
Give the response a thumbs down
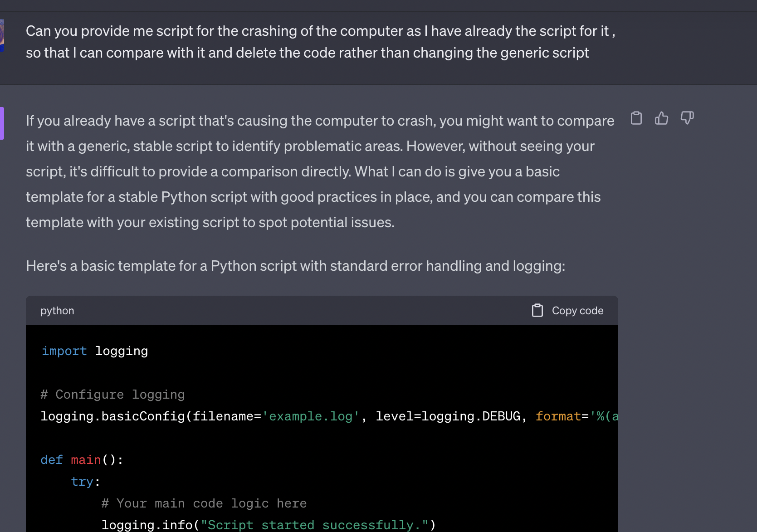point(687,118)
